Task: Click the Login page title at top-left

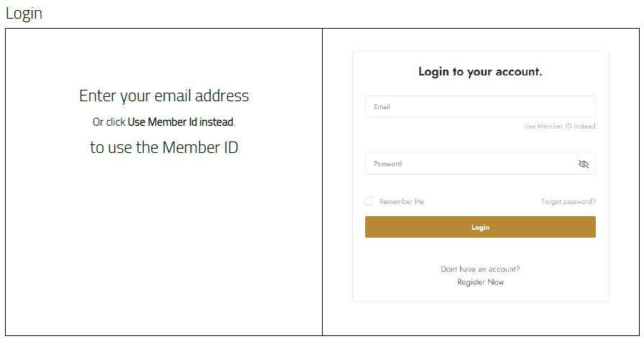Action: coord(24,13)
